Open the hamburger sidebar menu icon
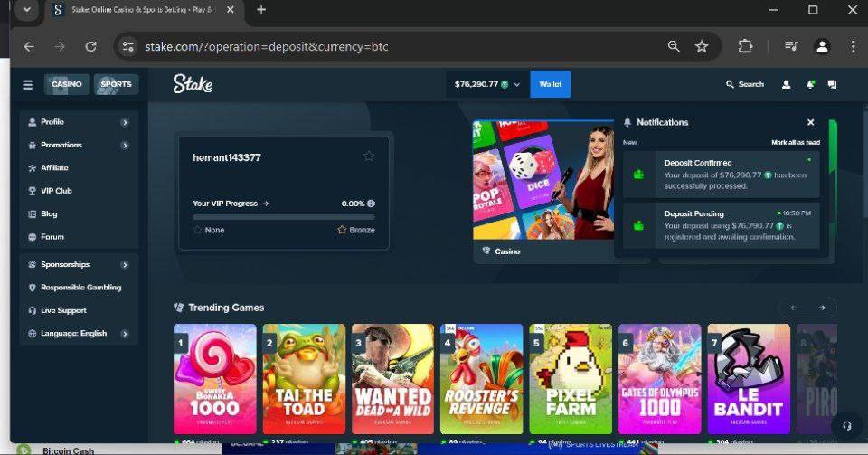This screenshot has width=868, height=455. pyautogui.click(x=28, y=84)
